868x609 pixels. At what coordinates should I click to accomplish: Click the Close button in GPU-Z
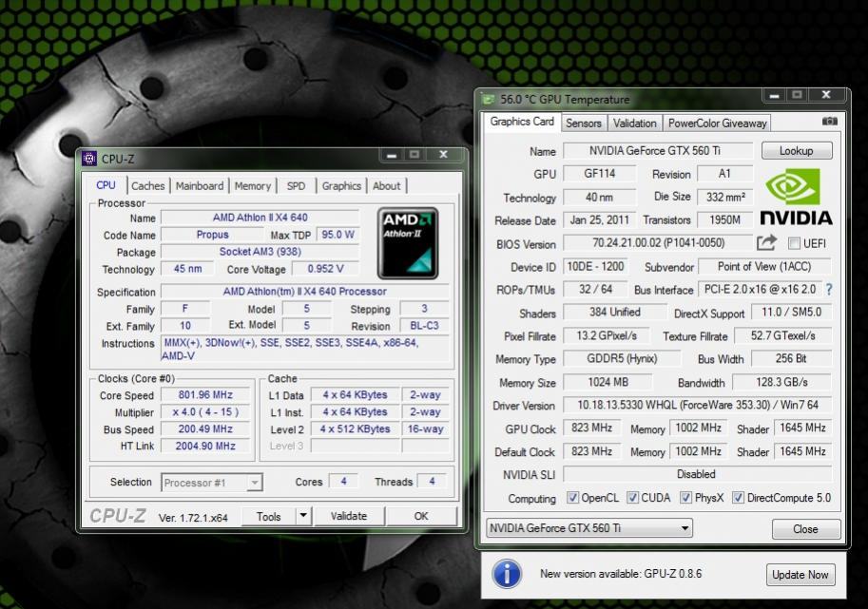(x=805, y=529)
